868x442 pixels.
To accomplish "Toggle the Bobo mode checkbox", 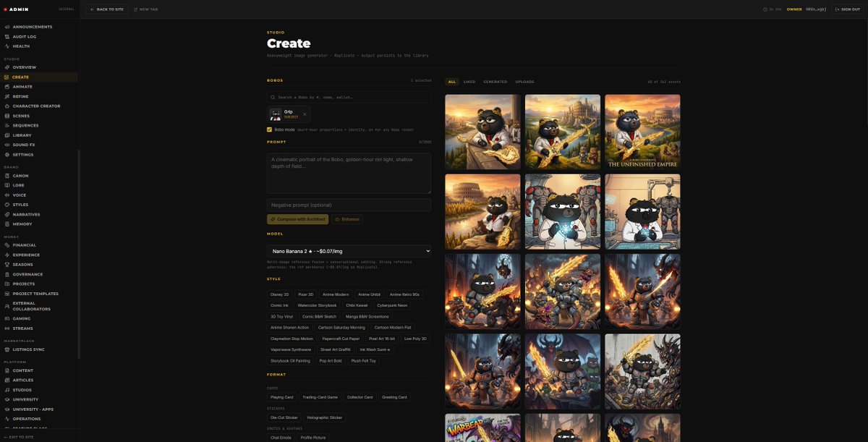I will [270, 129].
